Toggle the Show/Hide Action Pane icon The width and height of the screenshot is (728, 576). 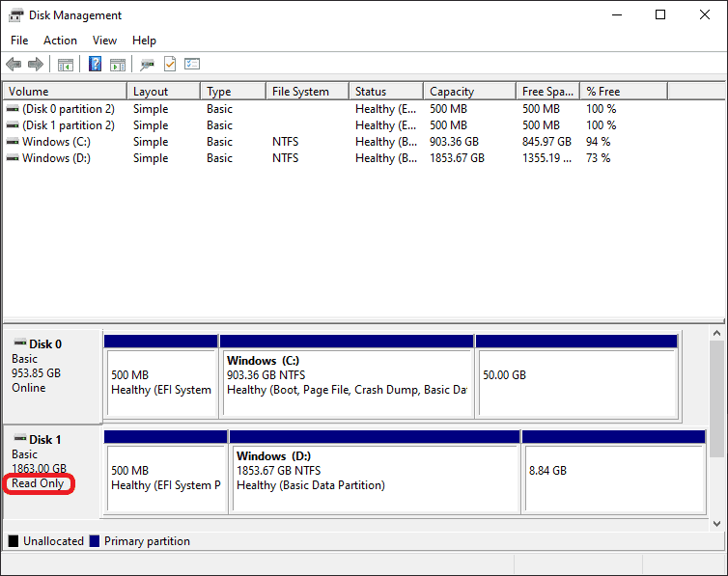click(118, 65)
